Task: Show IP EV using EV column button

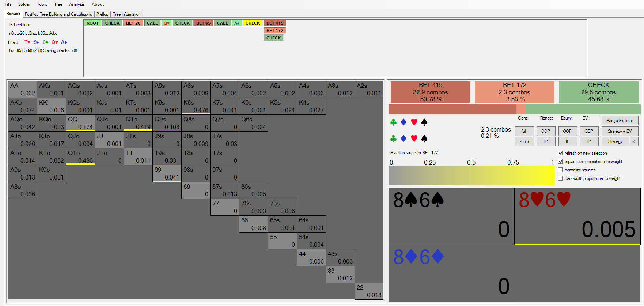Action: 589,141
